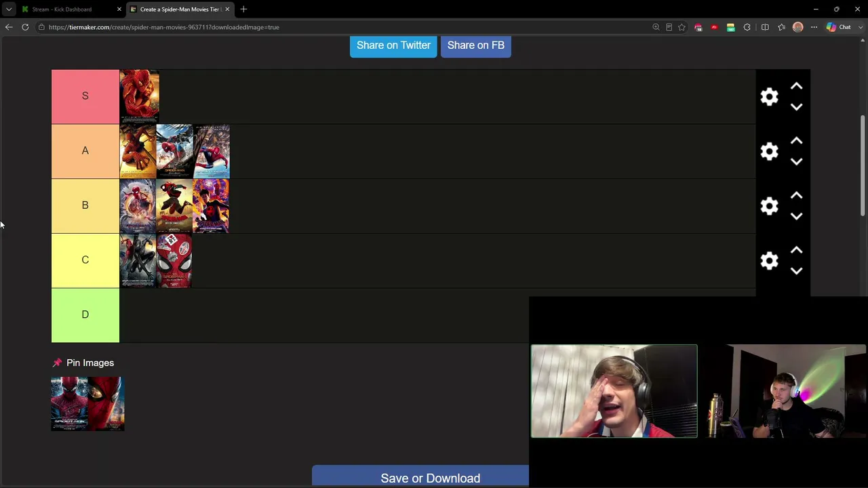Pick the left unranked poster below Pin Images
This screenshot has height=488, width=868.
pyautogui.click(x=69, y=404)
